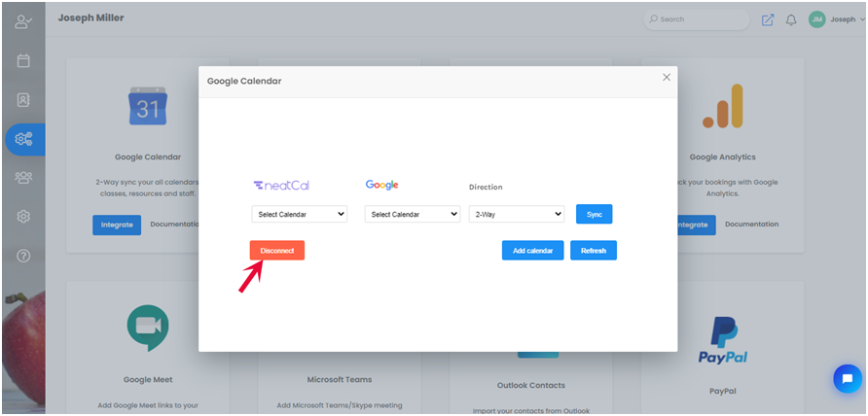Image resolution: width=868 pixels, height=416 pixels.
Task: Click the Direction label
Action: pyautogui.click(x=486, y=187)
